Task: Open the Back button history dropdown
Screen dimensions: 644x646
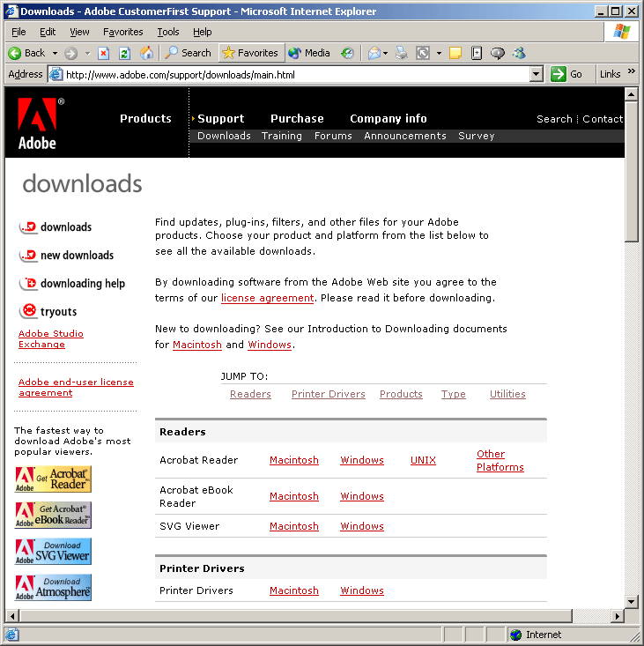Action: coord(55,54)
